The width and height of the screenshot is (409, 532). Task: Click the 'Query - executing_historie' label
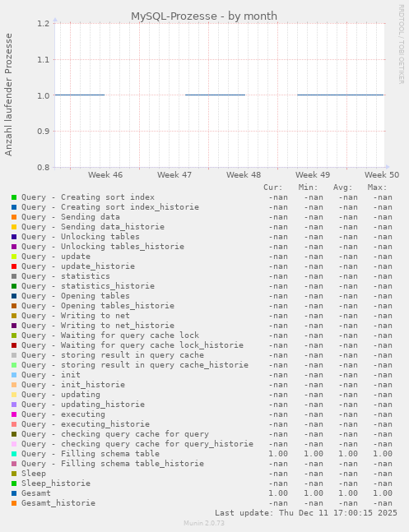click(86, 424)
